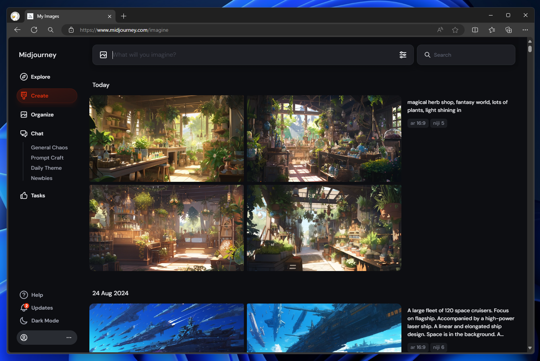Click the 'ar 16:9' tag of herb shop prompt

coord(418,123)
